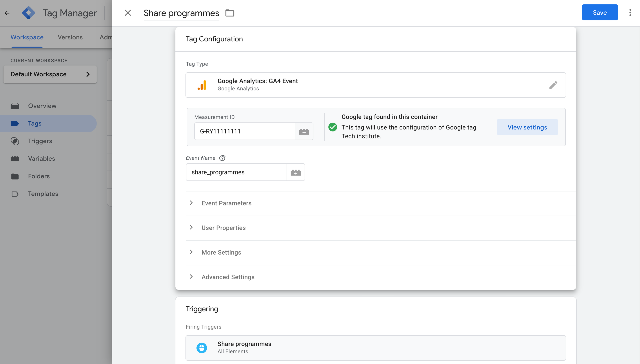Open Templates in the sidebar
This screenshot has height=364, width=640.
(48, 194)
